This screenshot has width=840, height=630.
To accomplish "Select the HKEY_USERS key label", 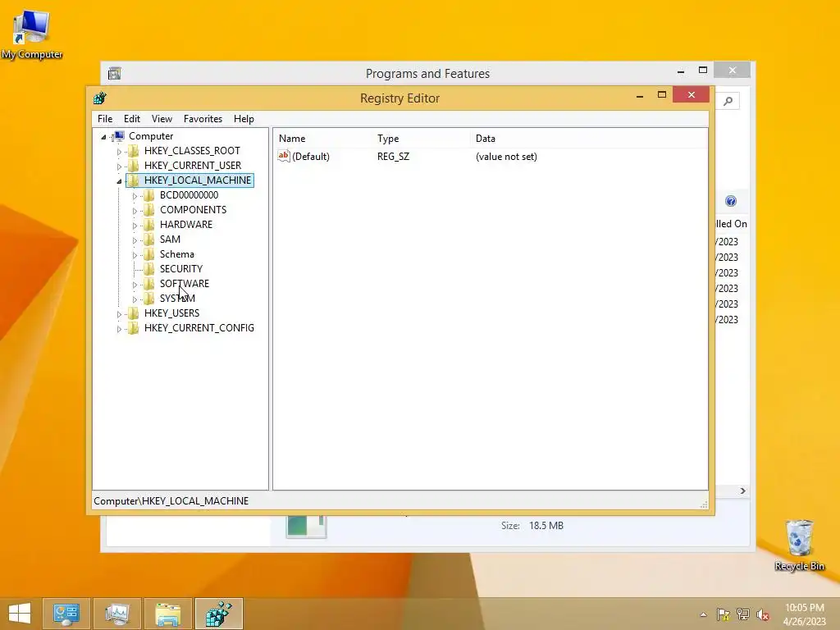I will coord(171,313).
